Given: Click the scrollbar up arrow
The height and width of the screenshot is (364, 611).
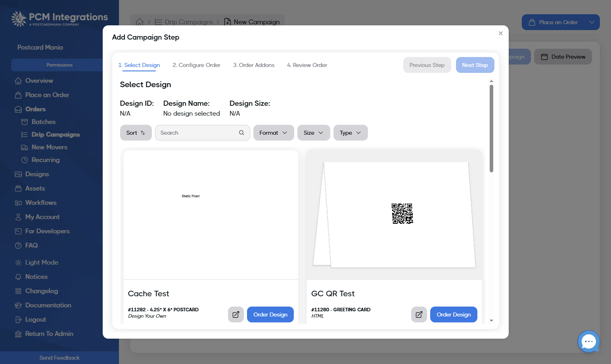Looking at the screenshot, I should point(491,81).
